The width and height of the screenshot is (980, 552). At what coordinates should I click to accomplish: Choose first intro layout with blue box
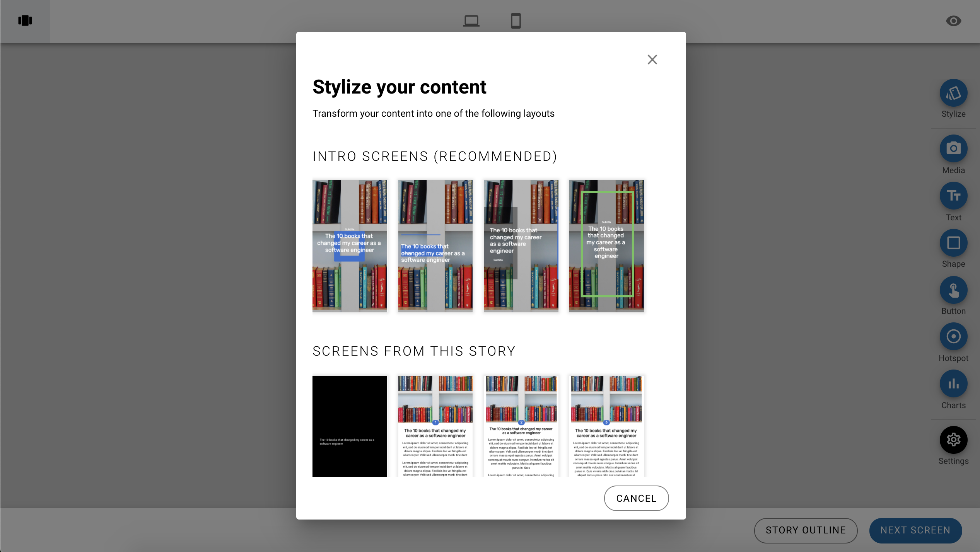(349, 246)
